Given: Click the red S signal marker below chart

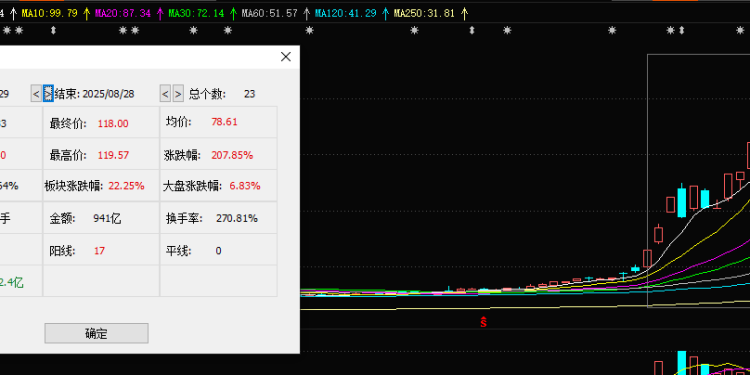Looking at the screenshot, I should (x=483, y=322).
